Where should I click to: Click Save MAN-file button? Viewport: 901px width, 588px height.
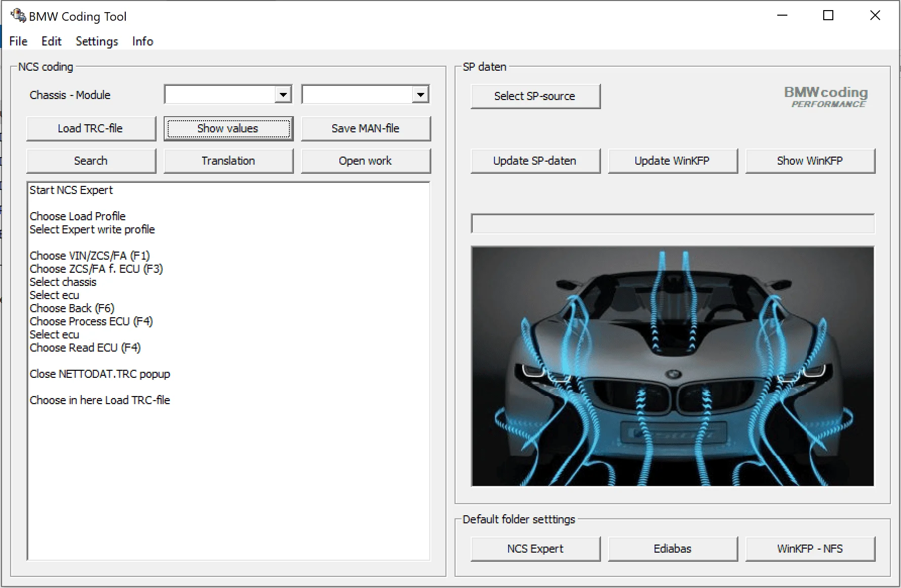coord(366,129)
